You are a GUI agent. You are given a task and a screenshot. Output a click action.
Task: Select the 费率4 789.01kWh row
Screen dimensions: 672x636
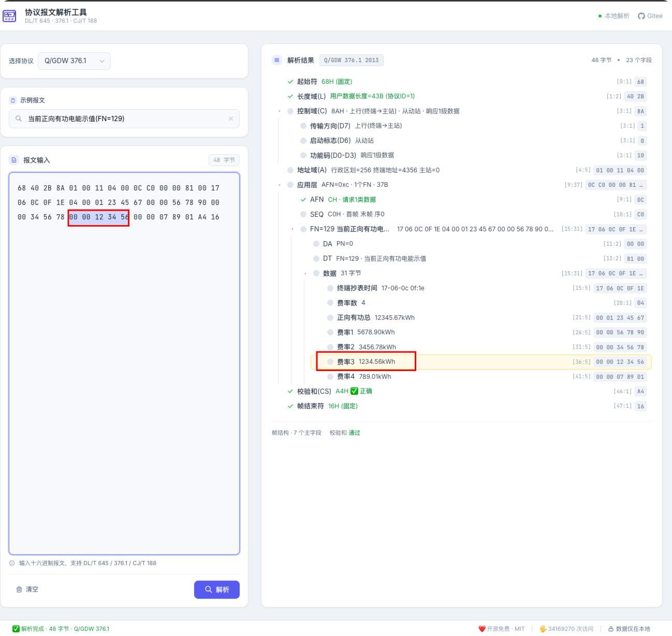click(x=481, y=377)
